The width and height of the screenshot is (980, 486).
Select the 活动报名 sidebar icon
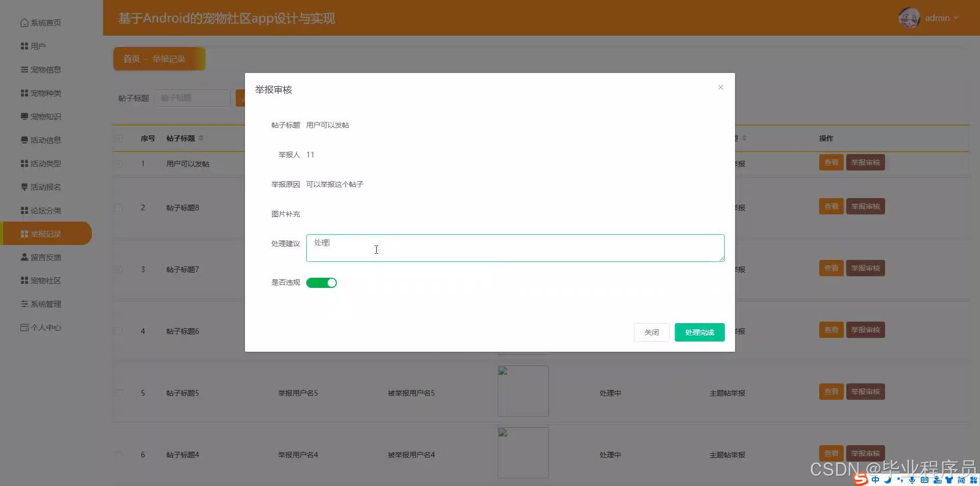(24, 187)
